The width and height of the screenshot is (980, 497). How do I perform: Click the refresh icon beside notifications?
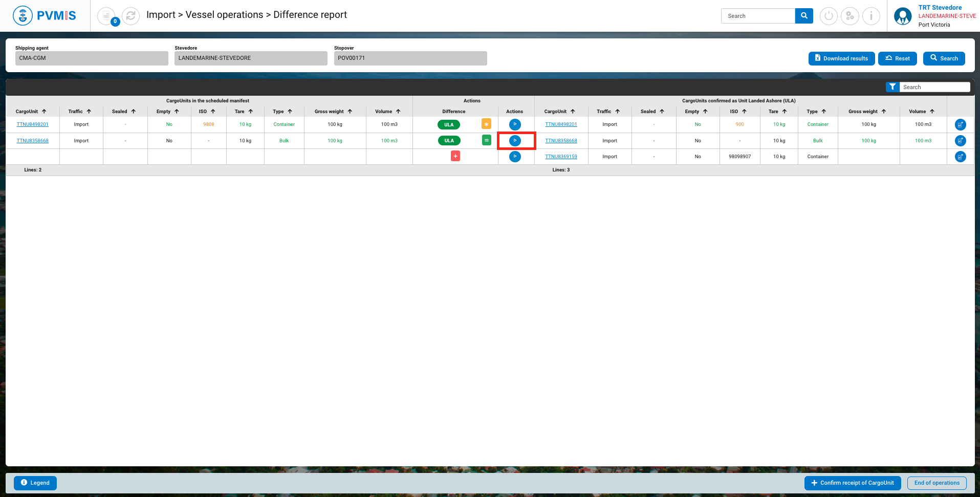click(x=131, y=16)
